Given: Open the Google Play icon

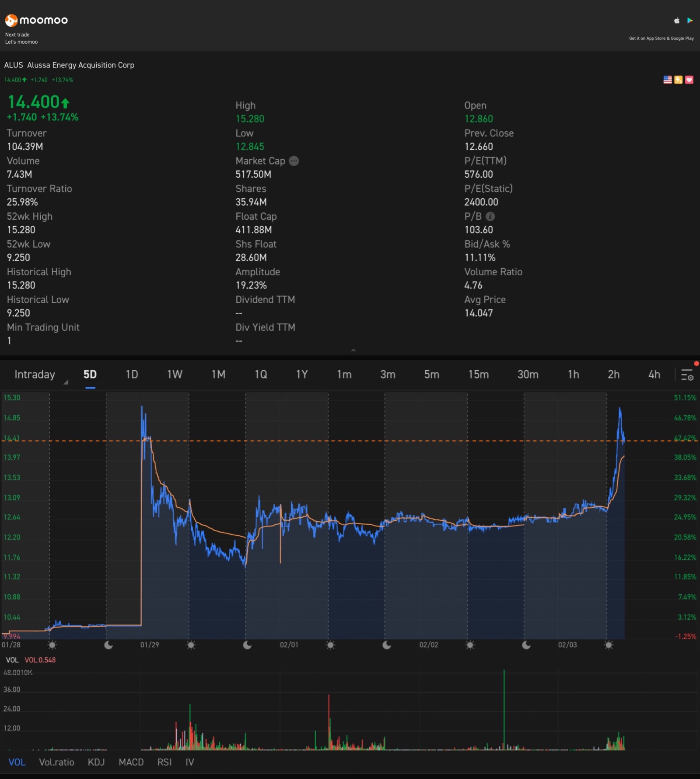Looking at the screenshot, I should point(690,21).
